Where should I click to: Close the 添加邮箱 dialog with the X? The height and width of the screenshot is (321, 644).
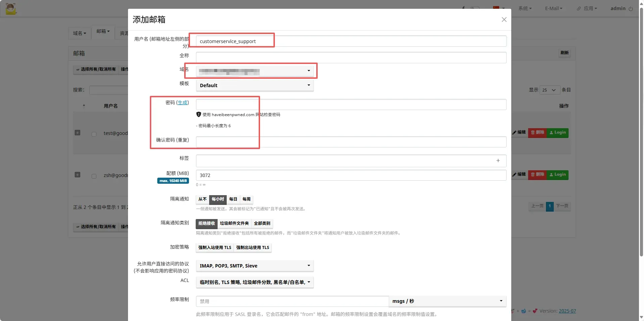click(504, 20)
